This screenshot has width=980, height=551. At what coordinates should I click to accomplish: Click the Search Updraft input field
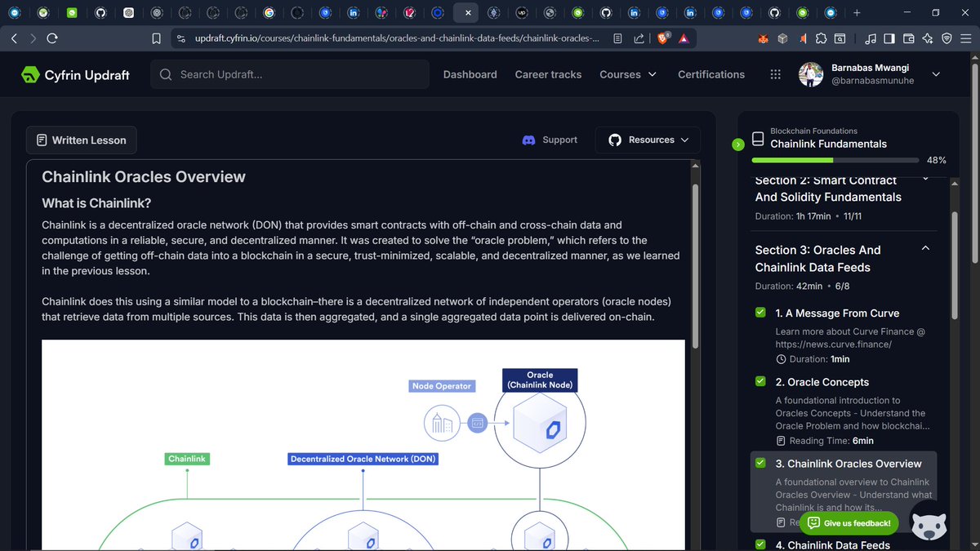click(x=290, y=74)
